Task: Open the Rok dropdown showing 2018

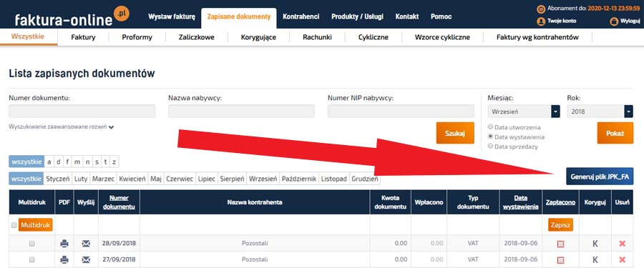Action: (x=600, y=111)
